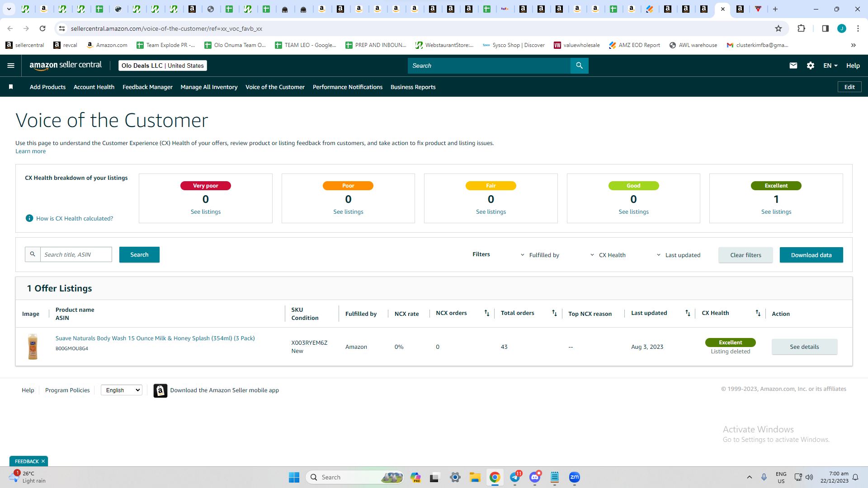868x488 pixels.
Task: View site information icon in address bar
Action: [x=62, y=28]
